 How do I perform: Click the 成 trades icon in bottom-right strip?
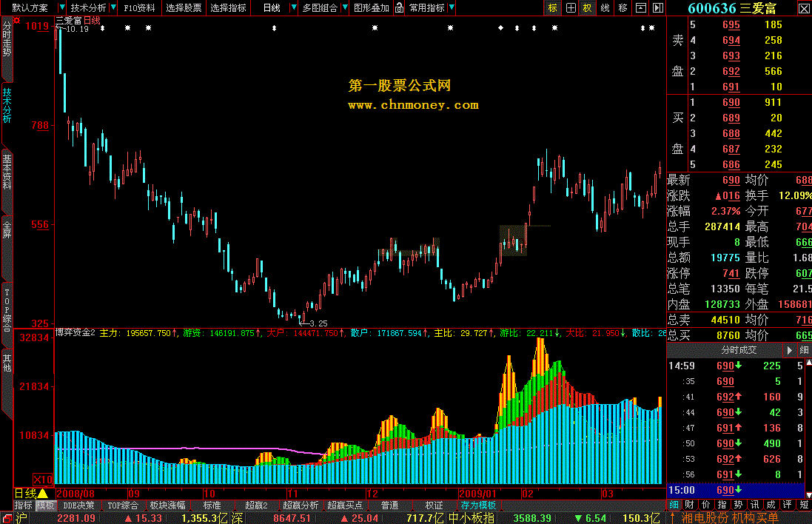point(771,504)
